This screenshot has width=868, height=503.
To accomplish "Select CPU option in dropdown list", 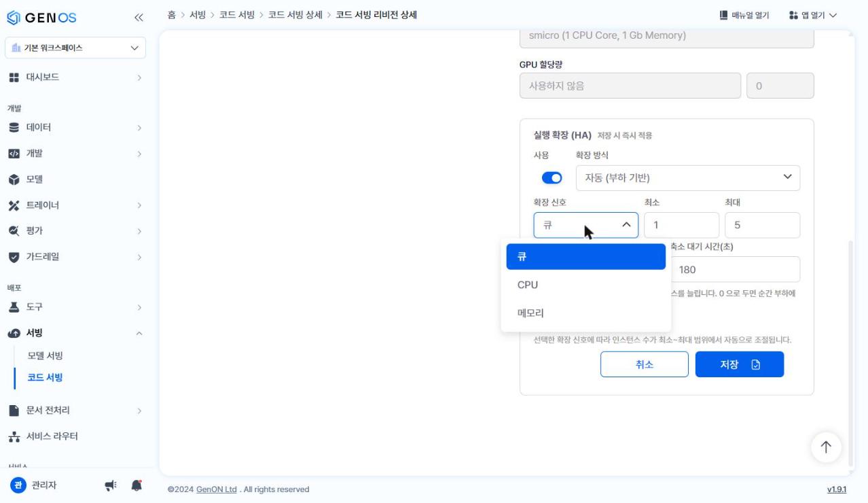I will pos(585,285).
